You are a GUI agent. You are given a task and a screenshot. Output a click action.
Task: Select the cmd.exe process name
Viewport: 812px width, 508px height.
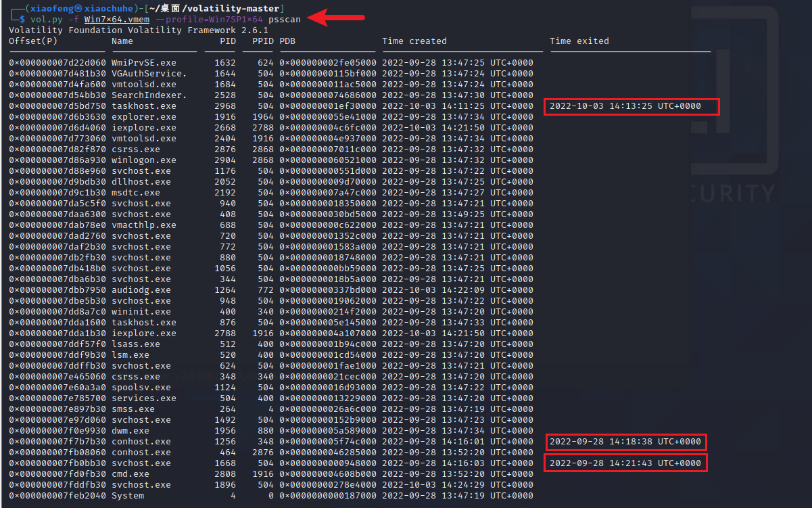pyautogui.click(x=130, y=474)
